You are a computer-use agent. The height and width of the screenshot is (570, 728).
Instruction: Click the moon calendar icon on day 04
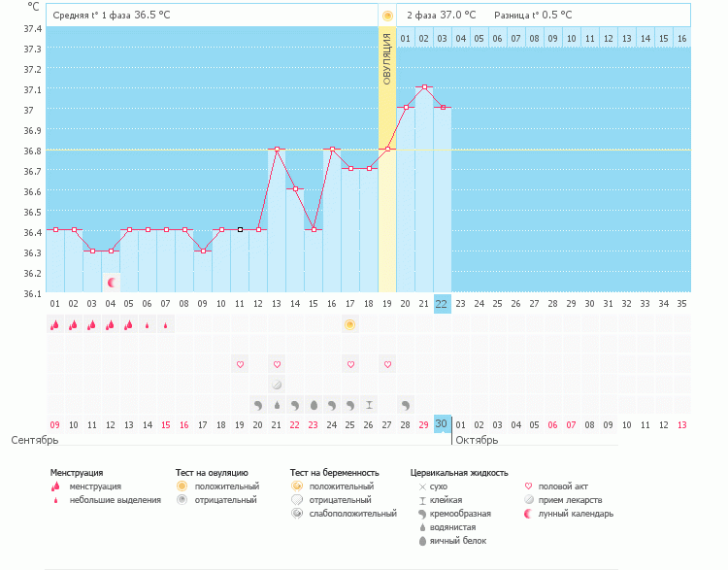coord(113,283)
